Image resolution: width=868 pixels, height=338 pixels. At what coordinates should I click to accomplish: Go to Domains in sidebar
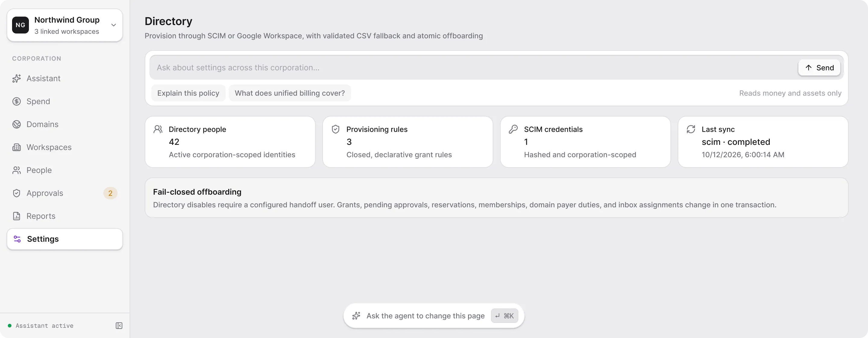pos(65,124)
